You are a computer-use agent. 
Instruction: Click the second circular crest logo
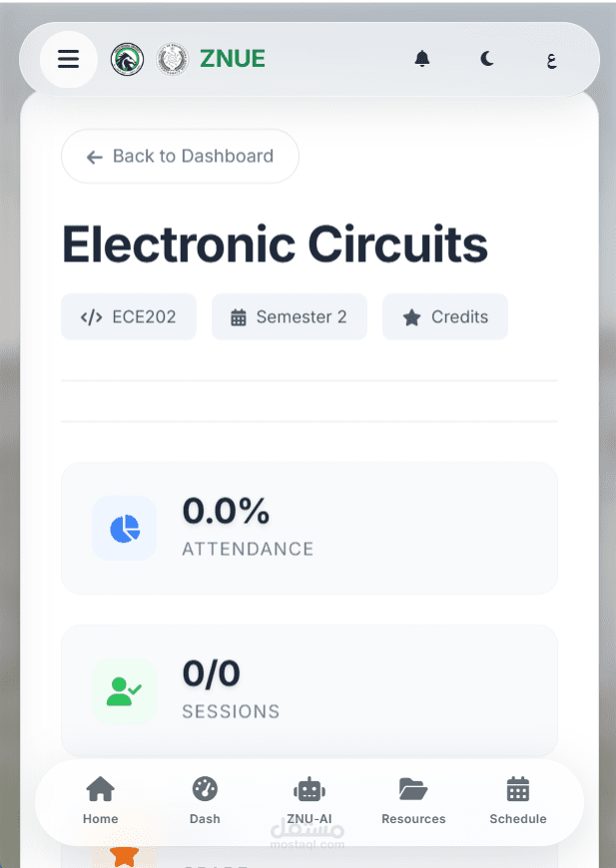click(x=172, y=59)
